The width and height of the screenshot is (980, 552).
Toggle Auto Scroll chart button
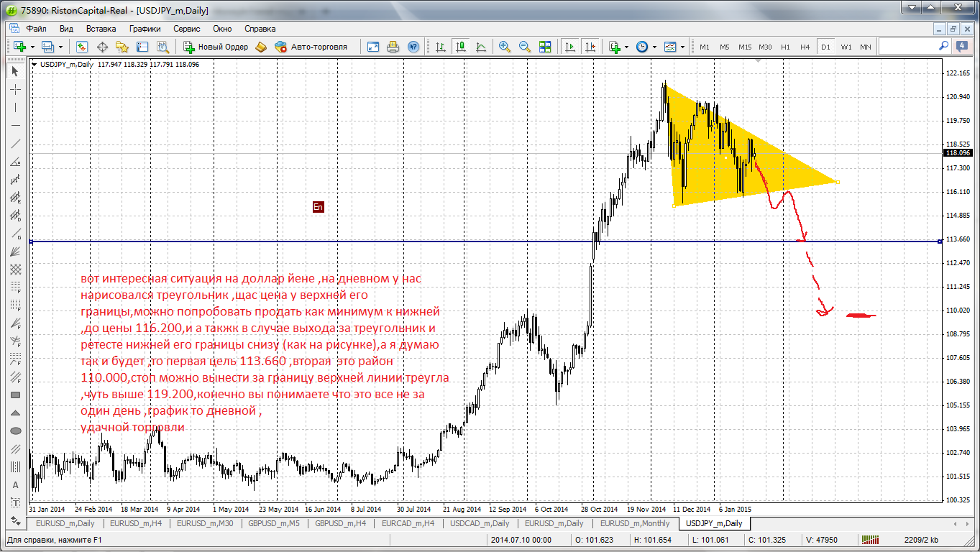click(570, 47)
